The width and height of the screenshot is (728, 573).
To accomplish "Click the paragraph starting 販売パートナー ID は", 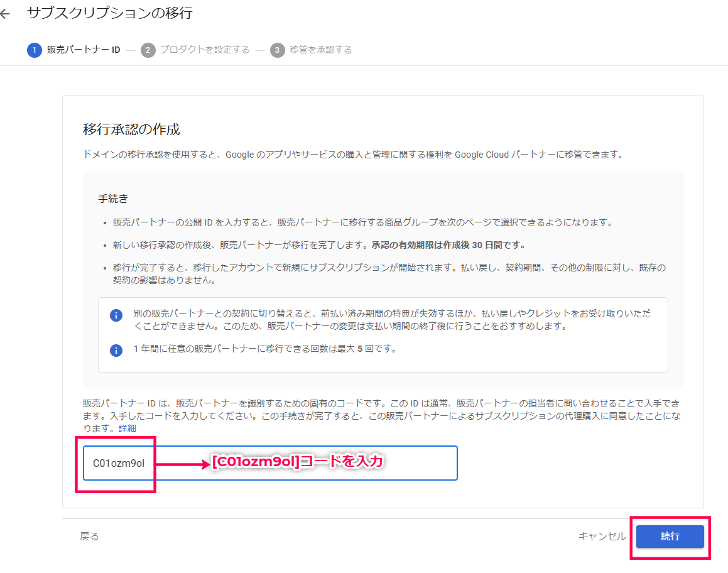I will [x=382, y=415].
